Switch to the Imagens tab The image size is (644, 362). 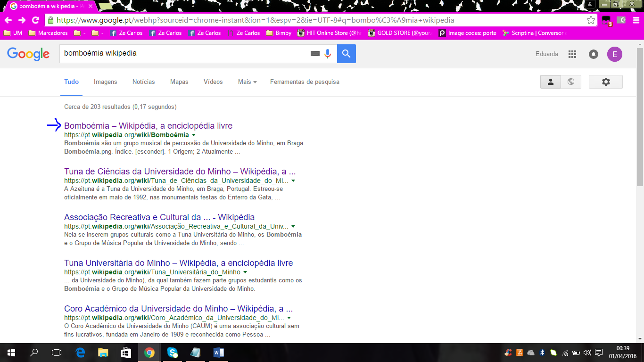tap(105, 82)
